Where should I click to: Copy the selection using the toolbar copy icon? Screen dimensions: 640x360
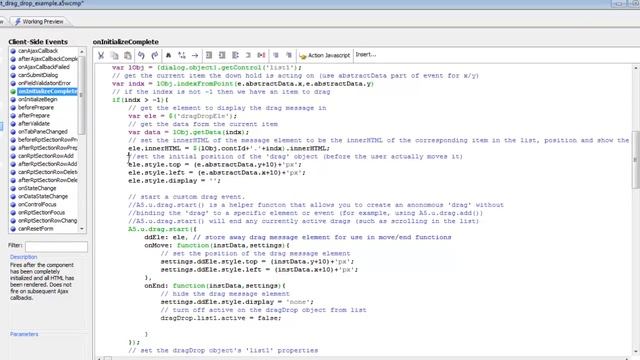pyautogui.click(x=115, y=55)
